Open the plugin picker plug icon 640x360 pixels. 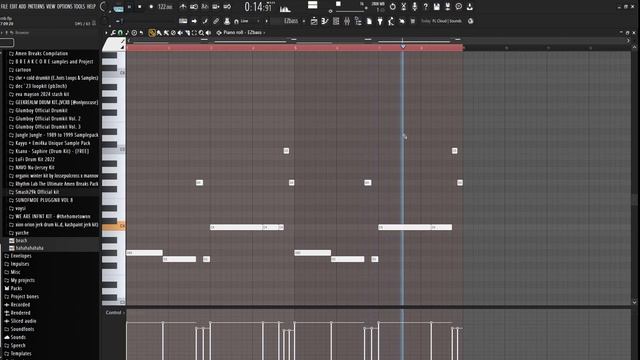point(380,21)
